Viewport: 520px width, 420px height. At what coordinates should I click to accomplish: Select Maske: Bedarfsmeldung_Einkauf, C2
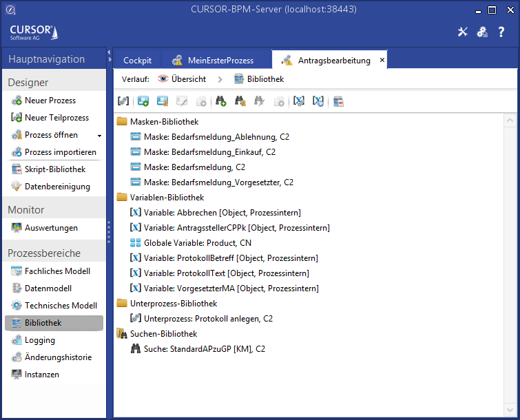tap(209, 152)
